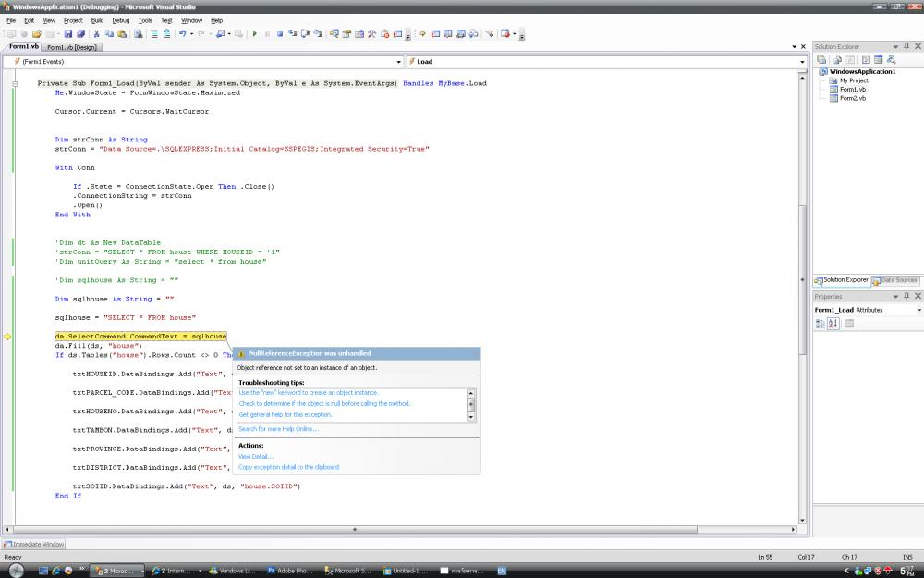This screenshot has height=578, width=924.
Task: Open Solution Explorer window position dropdown
Action: tap(895, 46)
